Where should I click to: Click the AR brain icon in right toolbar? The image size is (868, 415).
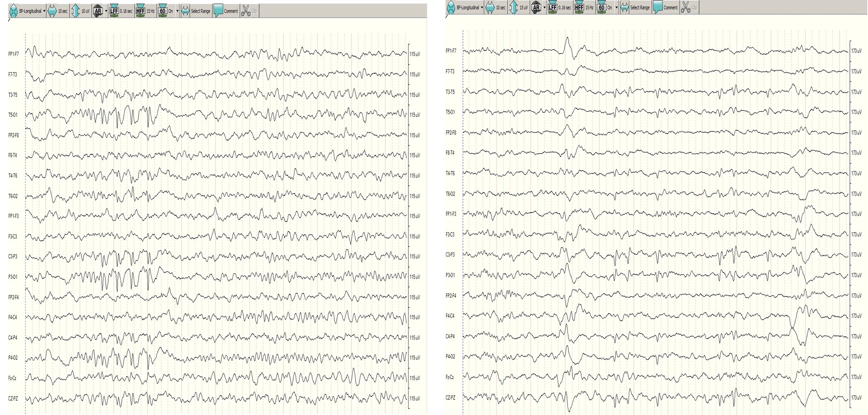[x=536, y=7]
